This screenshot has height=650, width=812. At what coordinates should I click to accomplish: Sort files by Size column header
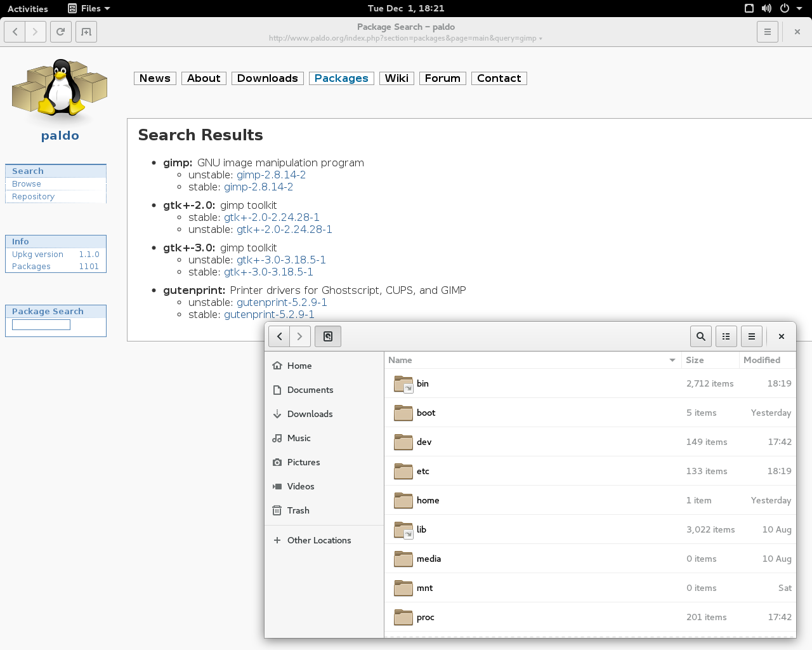pyautogui.click(x=709, y=360)
